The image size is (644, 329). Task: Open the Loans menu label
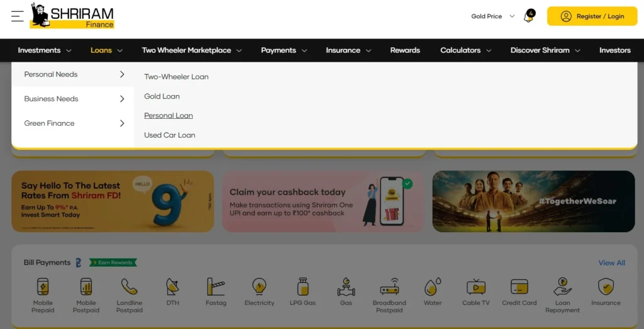pos(101,50)
